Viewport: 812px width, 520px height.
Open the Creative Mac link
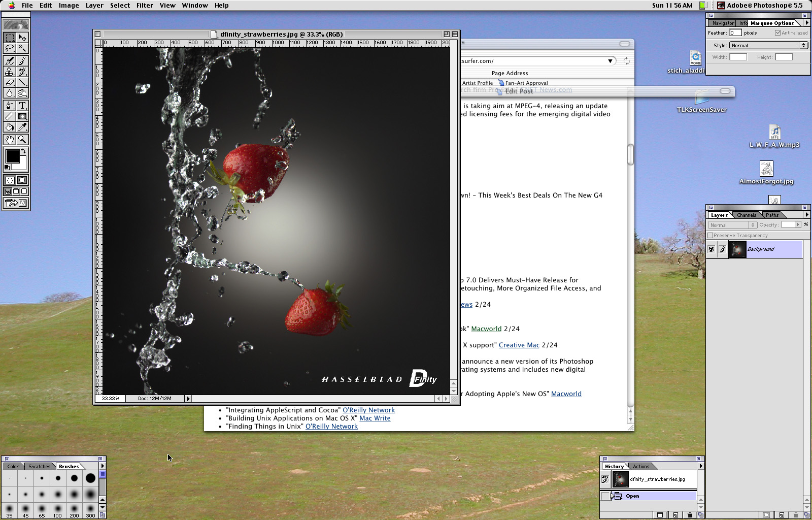point(519,345)
